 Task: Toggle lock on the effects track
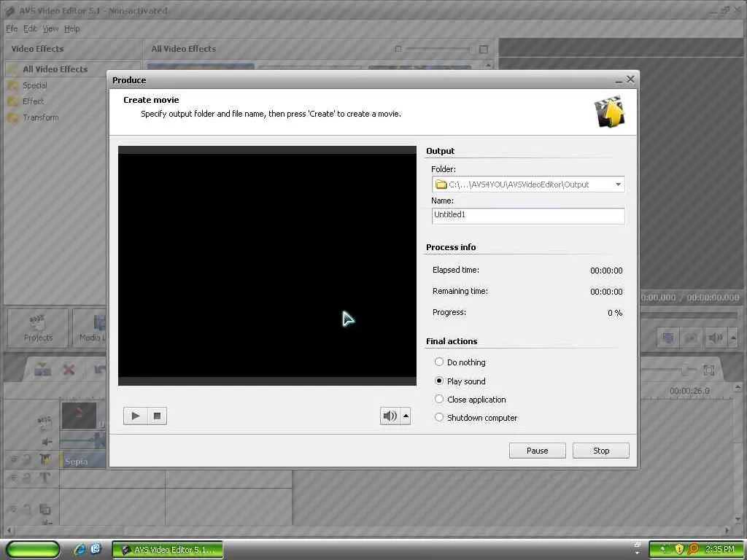click(x=27, y=460)
